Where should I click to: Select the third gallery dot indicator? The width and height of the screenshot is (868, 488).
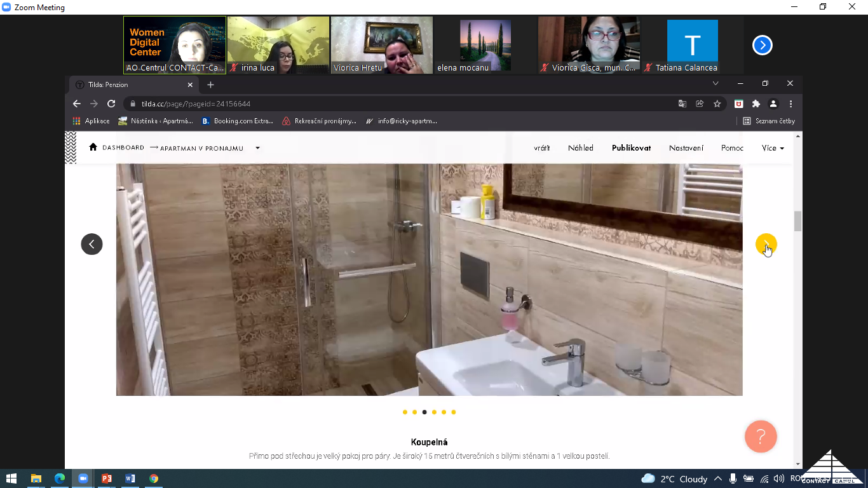pos(424,412)
